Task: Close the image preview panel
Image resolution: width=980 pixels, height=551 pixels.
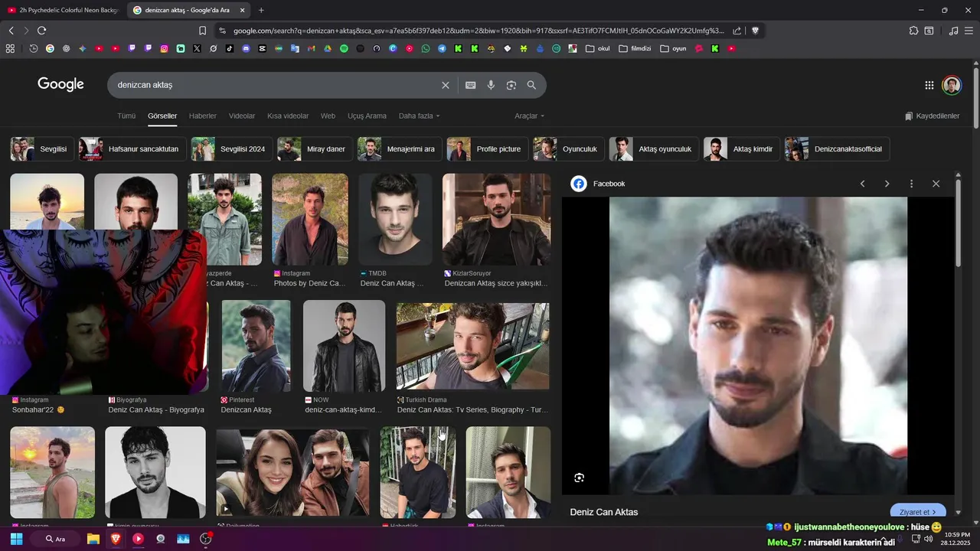Action: point(936,184)
